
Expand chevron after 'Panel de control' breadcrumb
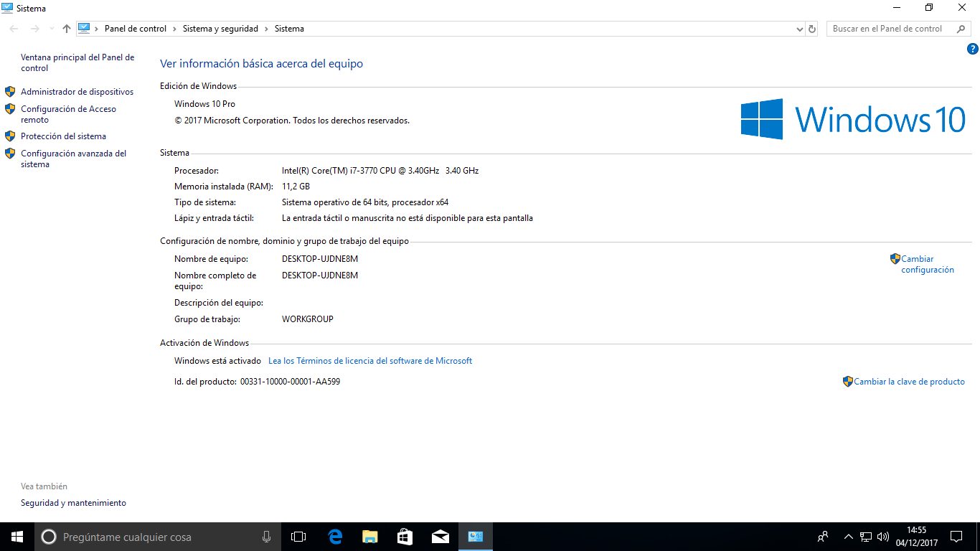click(174, 29)
